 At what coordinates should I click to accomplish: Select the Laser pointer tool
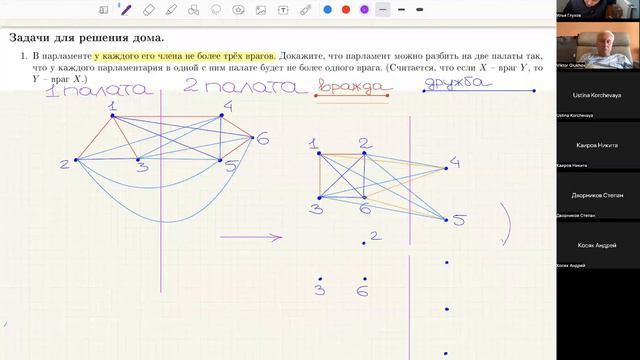[x=305, y=10]
